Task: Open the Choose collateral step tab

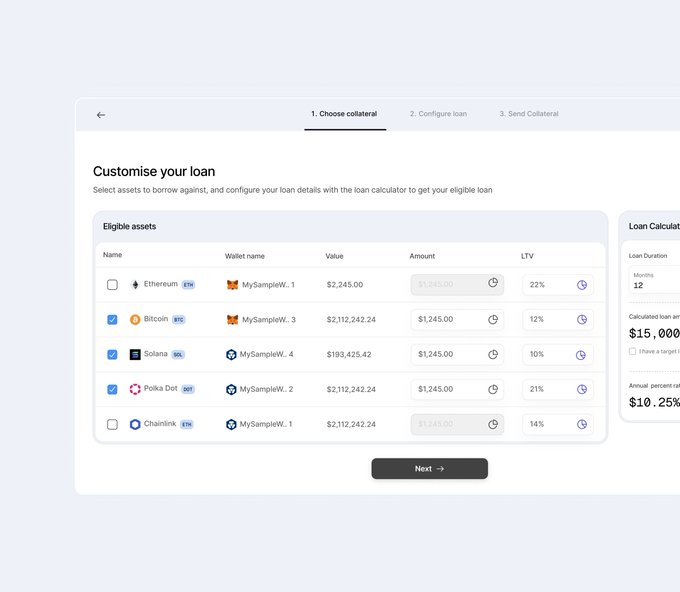Action: coord(344,114)
